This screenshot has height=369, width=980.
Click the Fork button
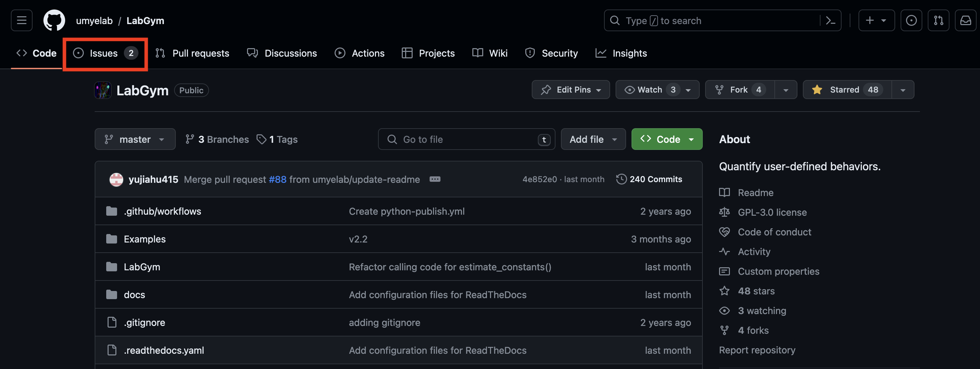[740, 90]
